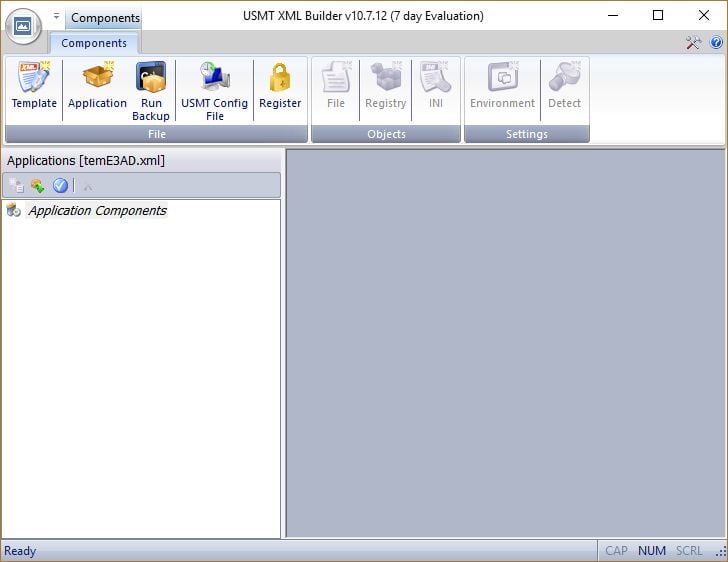Click the Objects ribbon group label
The image size is (728, 562).
coord(386,134)
